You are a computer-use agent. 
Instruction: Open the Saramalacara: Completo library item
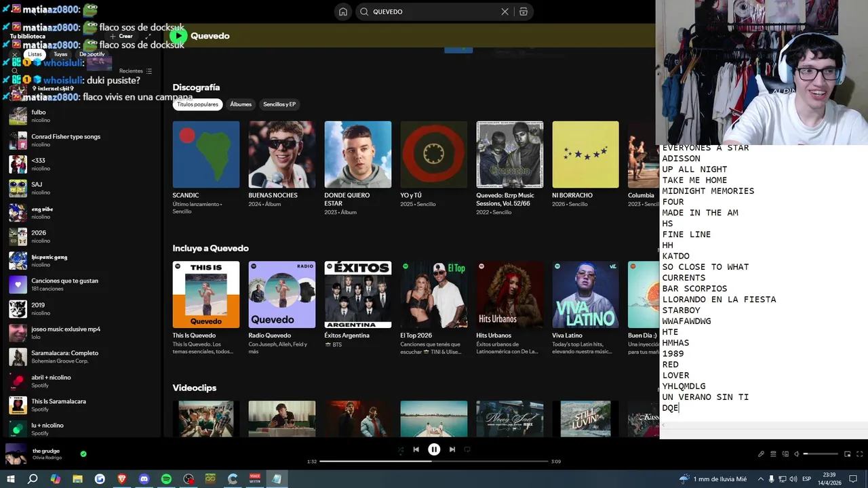click(83, 357)
